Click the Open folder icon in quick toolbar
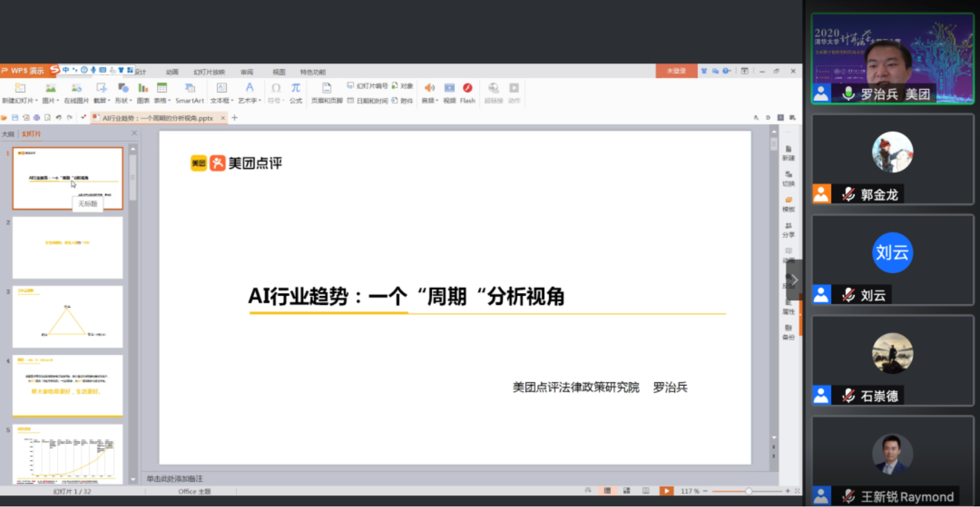 (x=4, y=118)
